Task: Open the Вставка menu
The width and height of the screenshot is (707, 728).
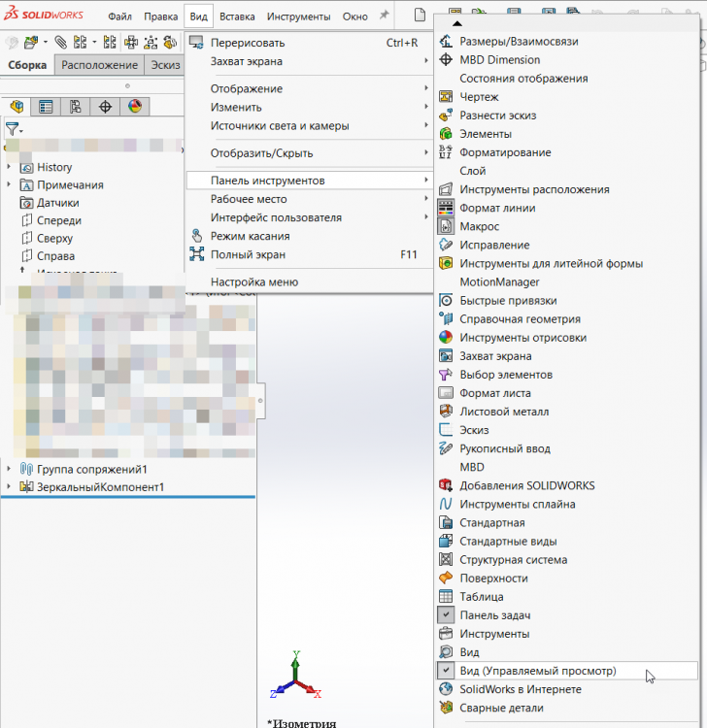Action: coord(237,17)
